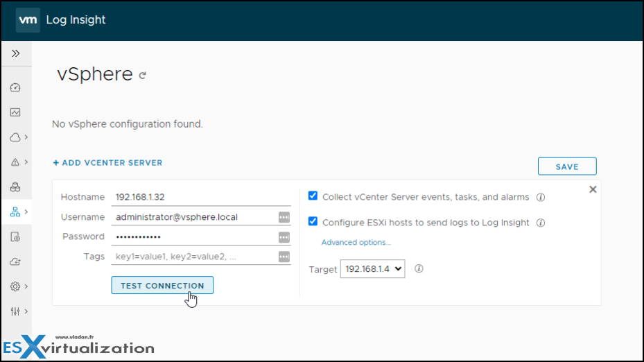Open the content packs icon in sidebar
Viewport: 644px width, 362px height.
click(x=15, y=187)
